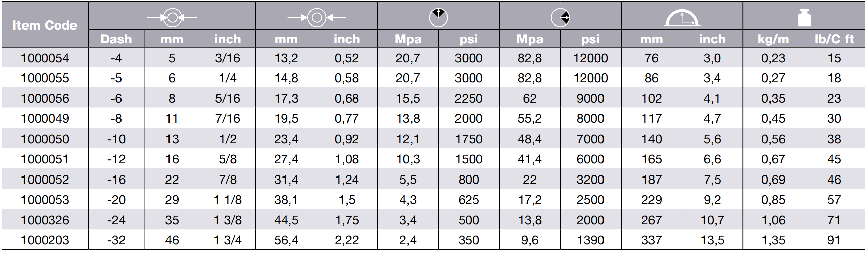This screenshot has width=868, height=253.
Task: Select the Item Code header
Action: (45, 25)
